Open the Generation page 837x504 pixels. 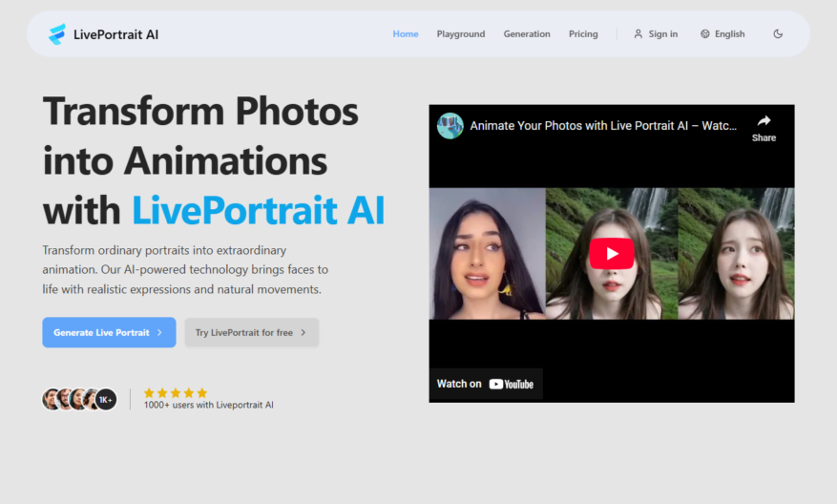(x=526, y=34)
